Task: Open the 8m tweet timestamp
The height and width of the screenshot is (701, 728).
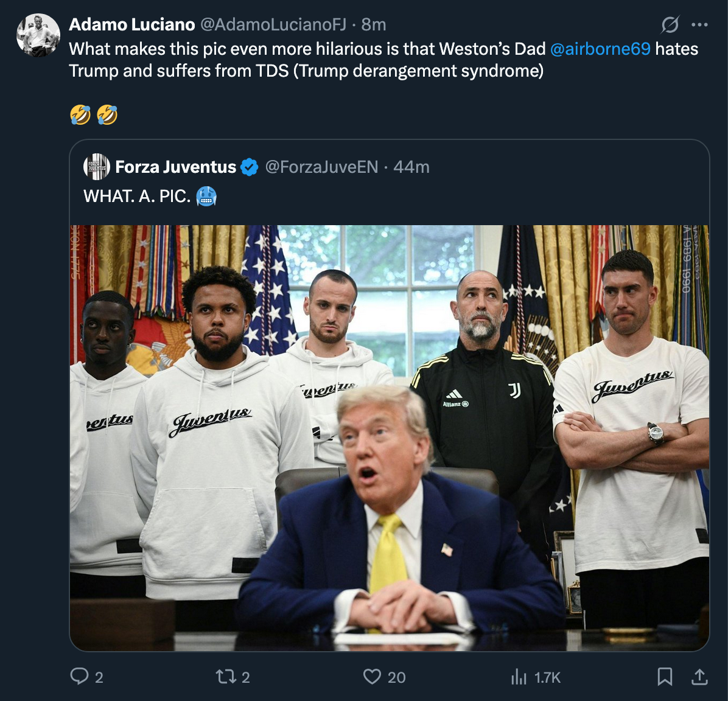Action: 374,24
